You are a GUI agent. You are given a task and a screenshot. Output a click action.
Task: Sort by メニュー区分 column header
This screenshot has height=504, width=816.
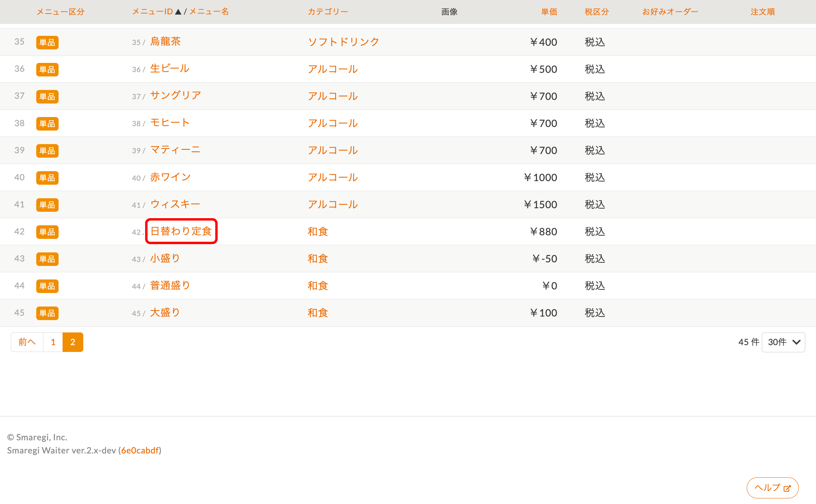tap(61, 12)
